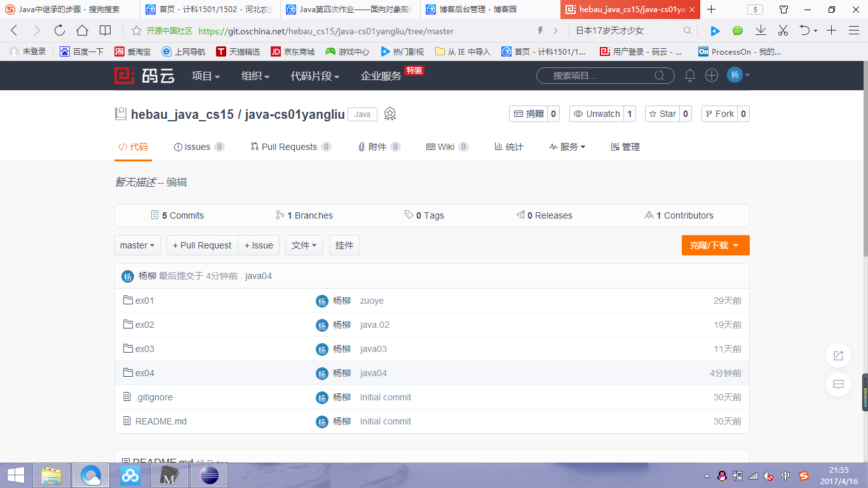Screen dimensions: 868x488
Task: Star the java-cs01yangliu repository
Action: (x=663, y=113)
